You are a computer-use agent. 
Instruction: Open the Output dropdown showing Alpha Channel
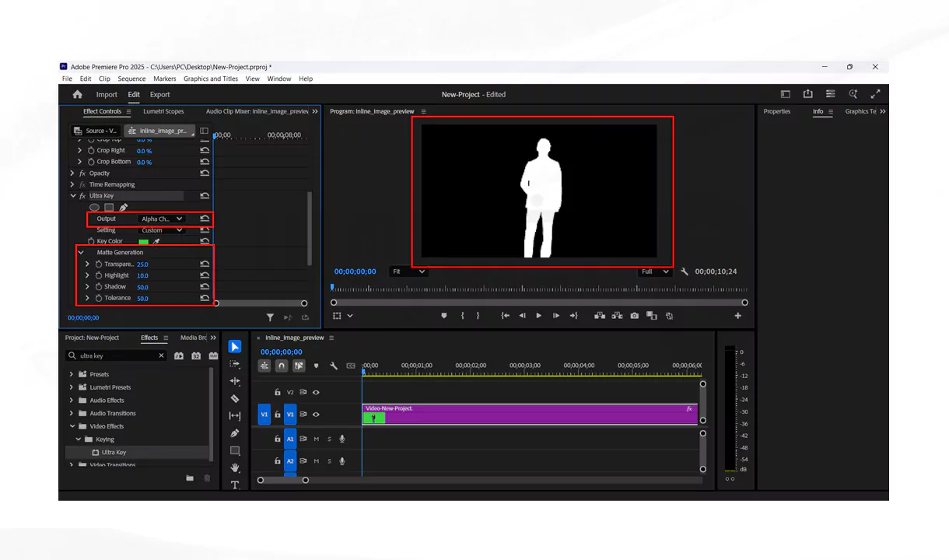click(x=162, y=219)
